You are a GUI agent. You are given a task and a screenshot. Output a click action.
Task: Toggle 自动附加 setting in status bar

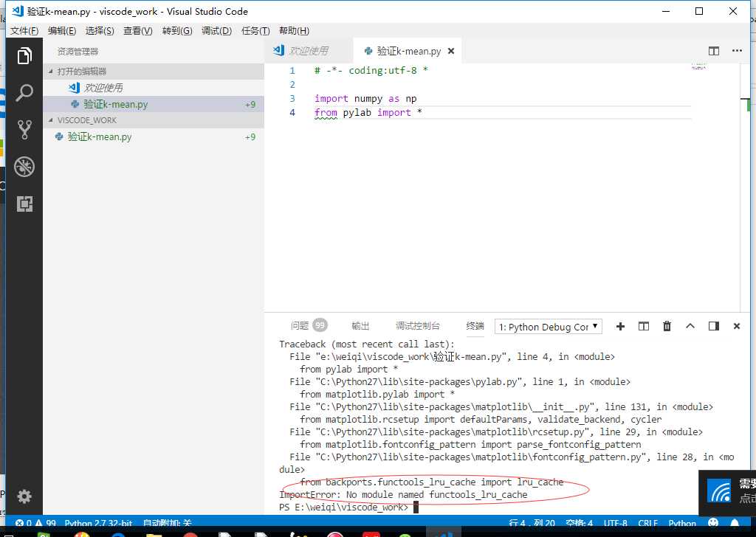168,523
